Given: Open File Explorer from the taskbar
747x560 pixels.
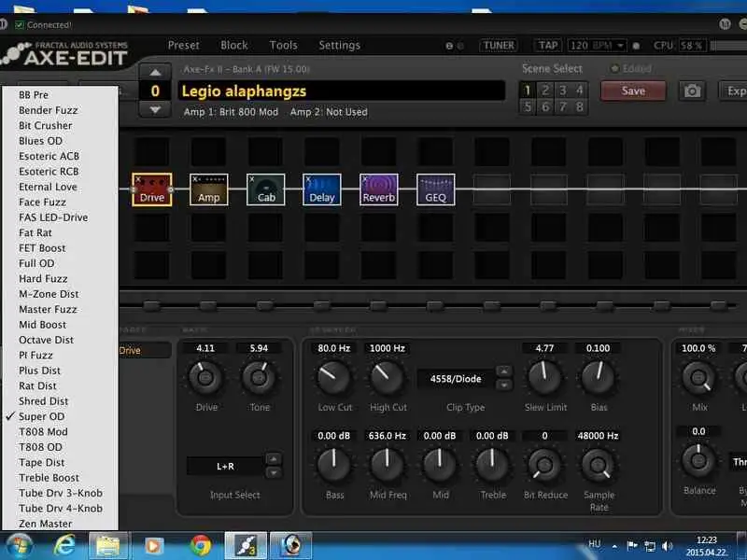Looking at the screenshot, I should point(108,545).
